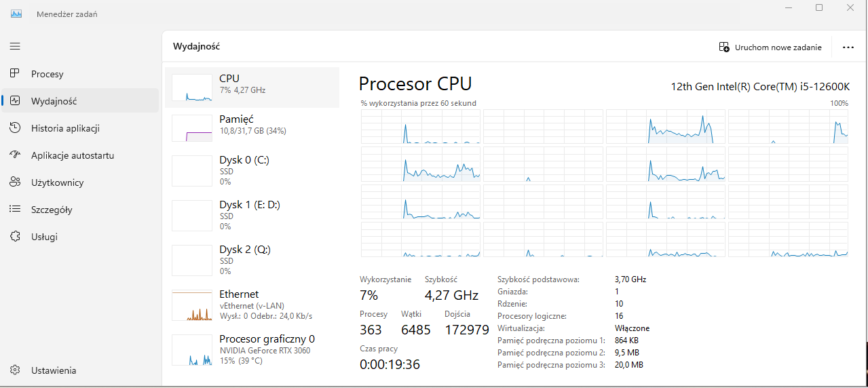Go to Użytkownicy icon

click(x=15, y=182)
